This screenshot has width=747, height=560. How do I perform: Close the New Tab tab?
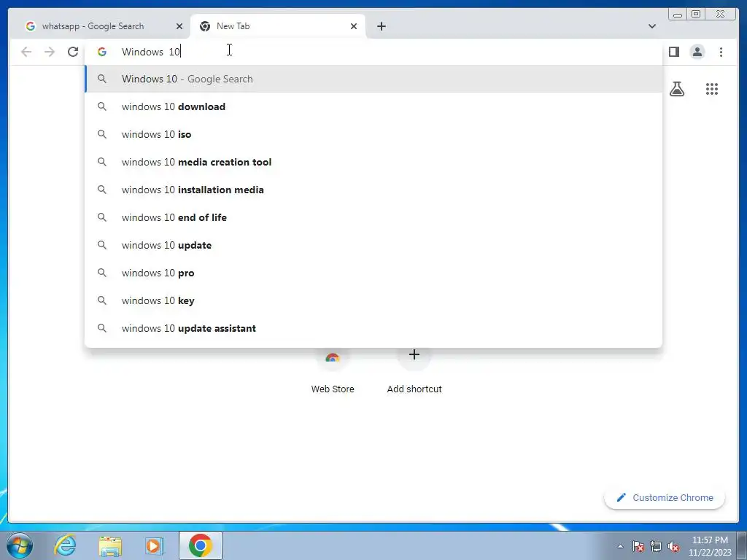click(x=354, y=26)
